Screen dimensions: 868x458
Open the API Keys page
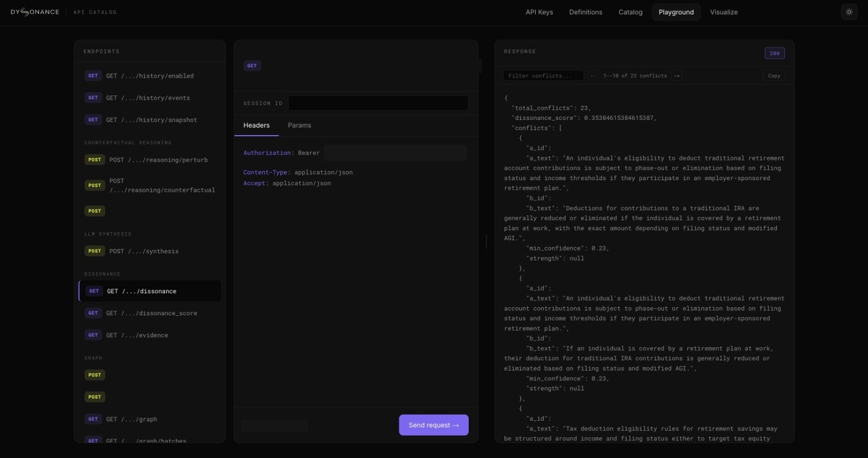[x=539, y=12]
